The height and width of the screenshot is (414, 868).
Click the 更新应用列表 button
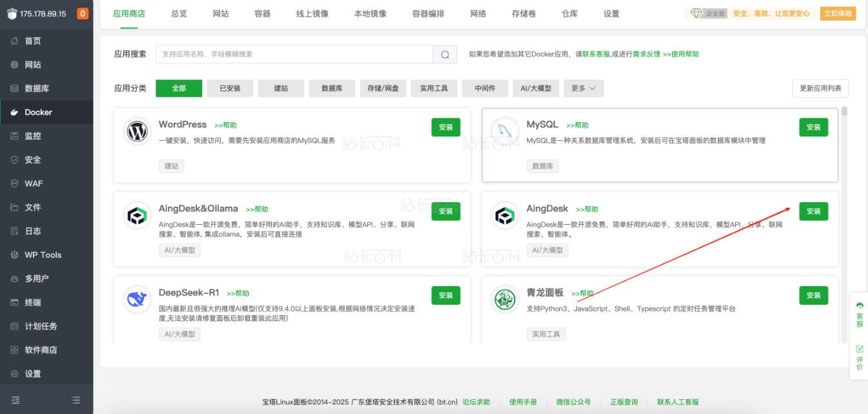tap(820, 88)
